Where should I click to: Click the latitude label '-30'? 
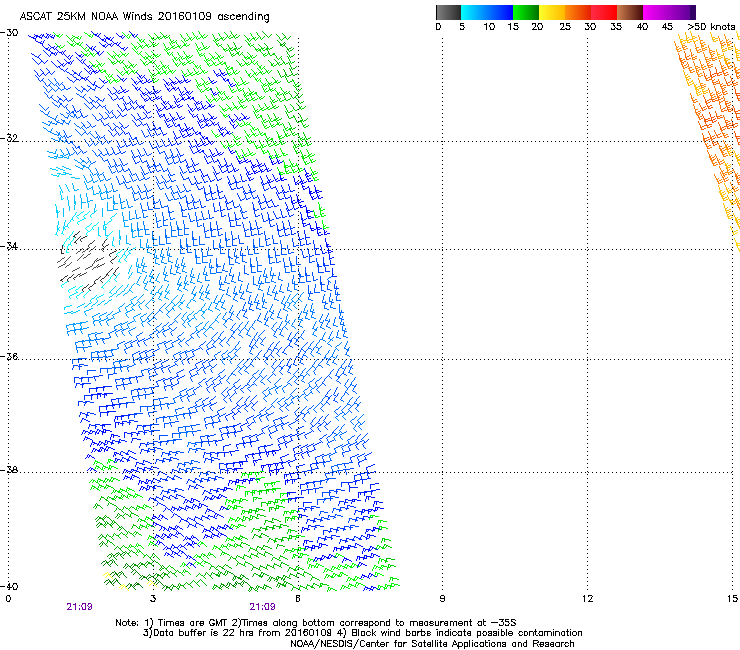point(9,33)
